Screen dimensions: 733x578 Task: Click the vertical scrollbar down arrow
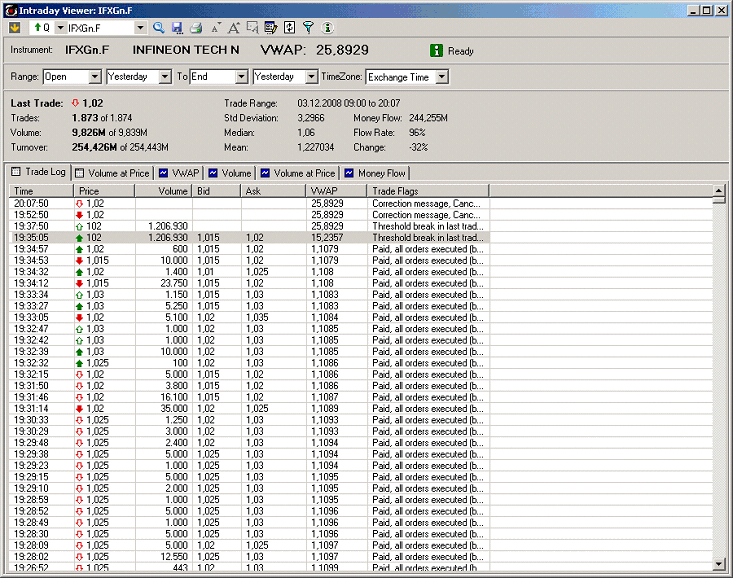(719, 565)
